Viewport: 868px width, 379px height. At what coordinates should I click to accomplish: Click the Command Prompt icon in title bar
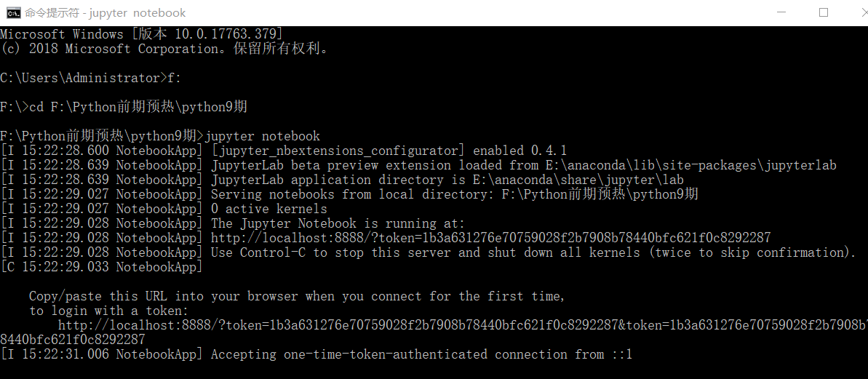(x=13, y=12)
